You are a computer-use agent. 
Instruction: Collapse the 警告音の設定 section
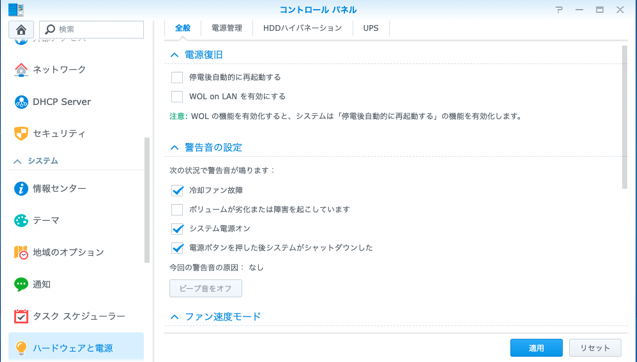pos(174,147)
